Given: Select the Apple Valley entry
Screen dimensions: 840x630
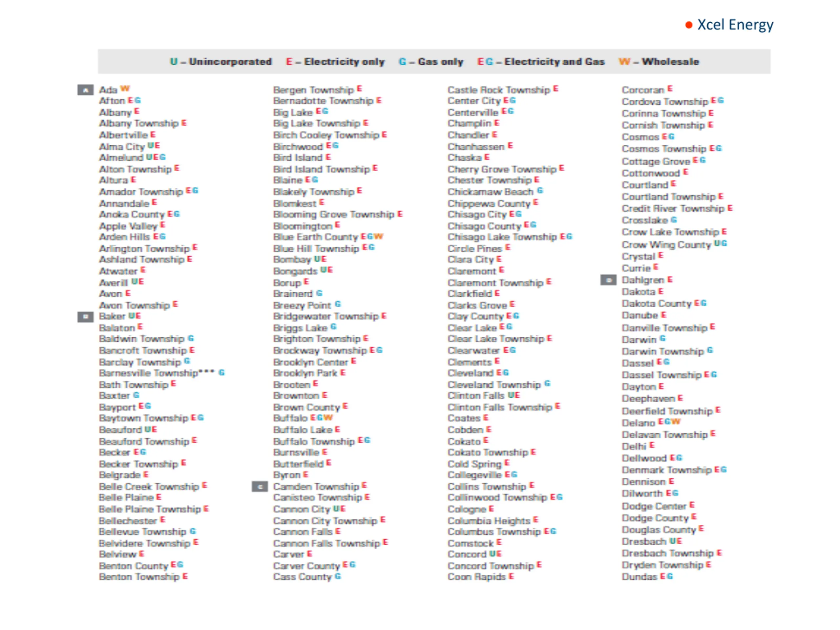Looking at the screenshot, I should coord(128,226).
